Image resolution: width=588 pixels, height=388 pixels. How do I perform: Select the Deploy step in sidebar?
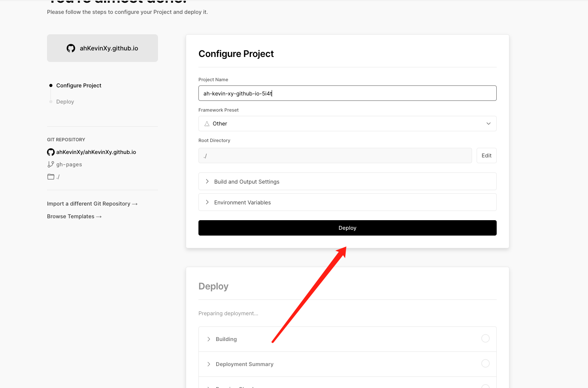pos(65,102)
